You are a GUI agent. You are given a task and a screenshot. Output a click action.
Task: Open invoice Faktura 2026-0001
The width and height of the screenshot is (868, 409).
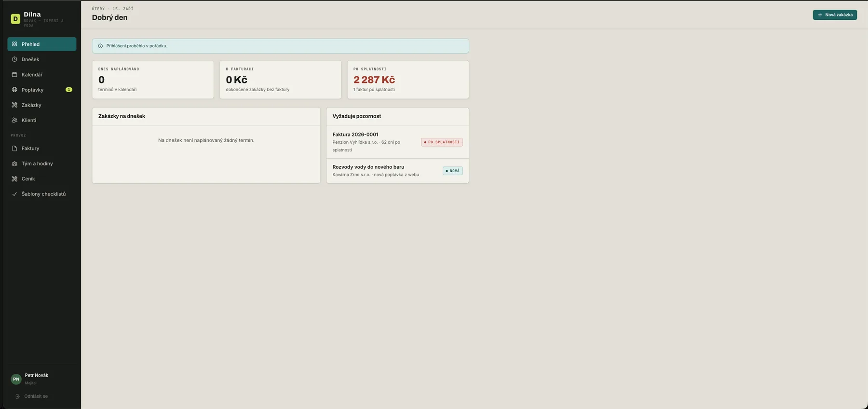[x=397, y=142]
